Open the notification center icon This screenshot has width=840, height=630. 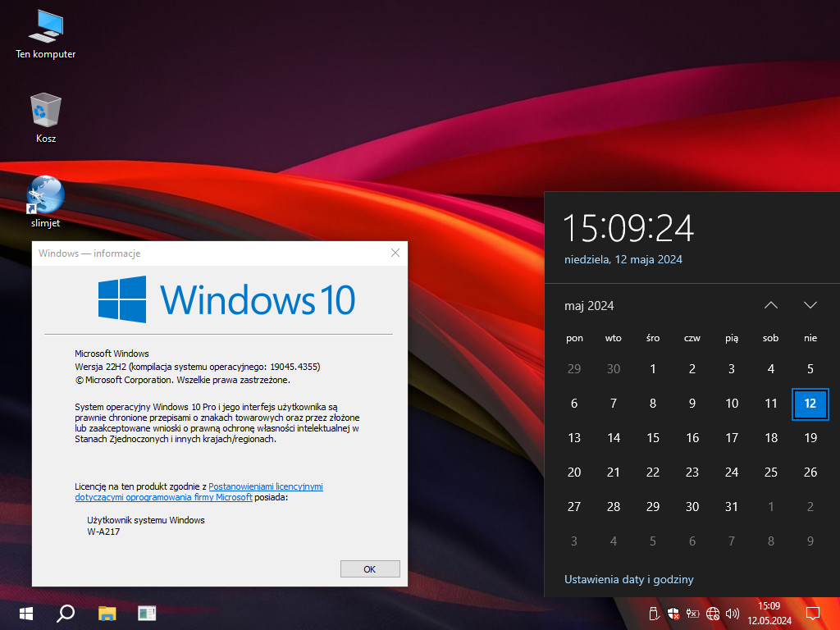click(x=813, y=613)
